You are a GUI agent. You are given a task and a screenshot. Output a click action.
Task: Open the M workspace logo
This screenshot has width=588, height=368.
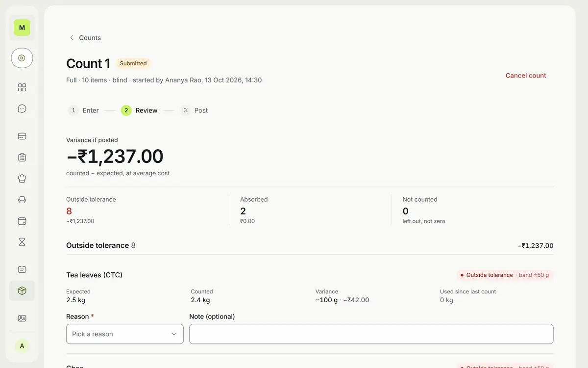click(x=22, y=28)
